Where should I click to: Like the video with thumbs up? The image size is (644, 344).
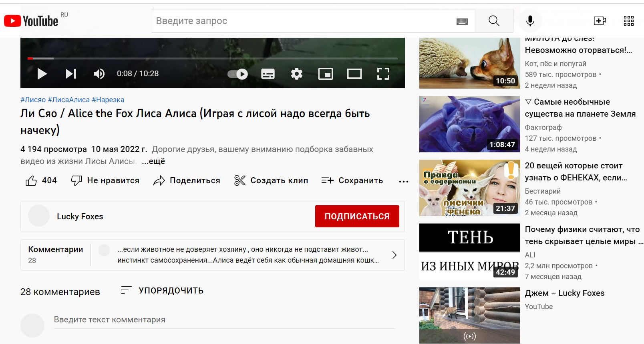(x=41, y=180)
